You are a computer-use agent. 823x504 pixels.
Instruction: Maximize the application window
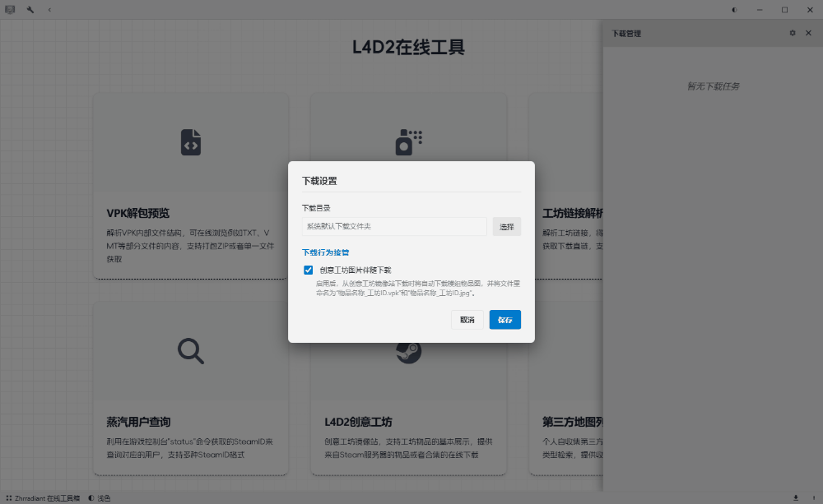point(784,10)
